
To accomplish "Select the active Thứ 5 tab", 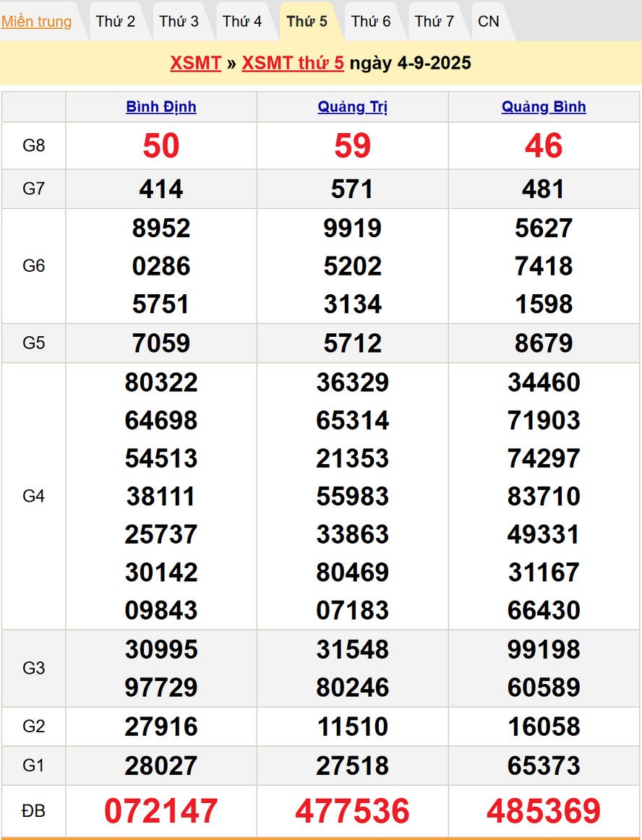I will click(x=307, y=22).
